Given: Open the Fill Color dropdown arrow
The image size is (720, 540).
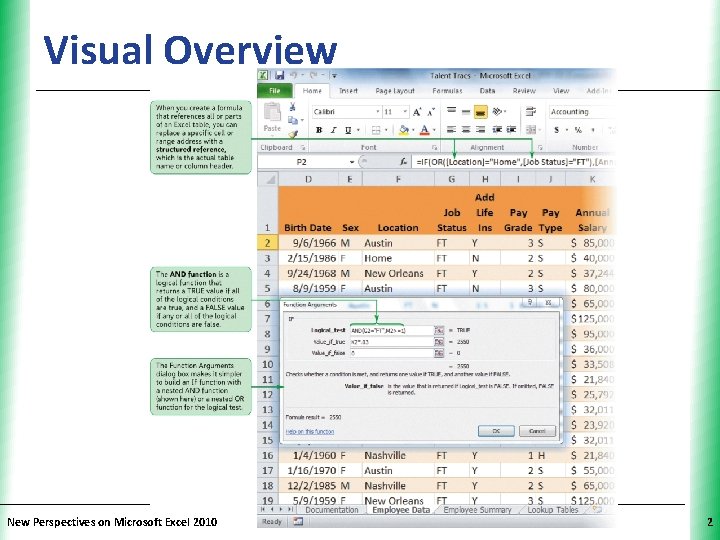Looking at the screenshot, I should pyautogui.click(x=413, y=130).
